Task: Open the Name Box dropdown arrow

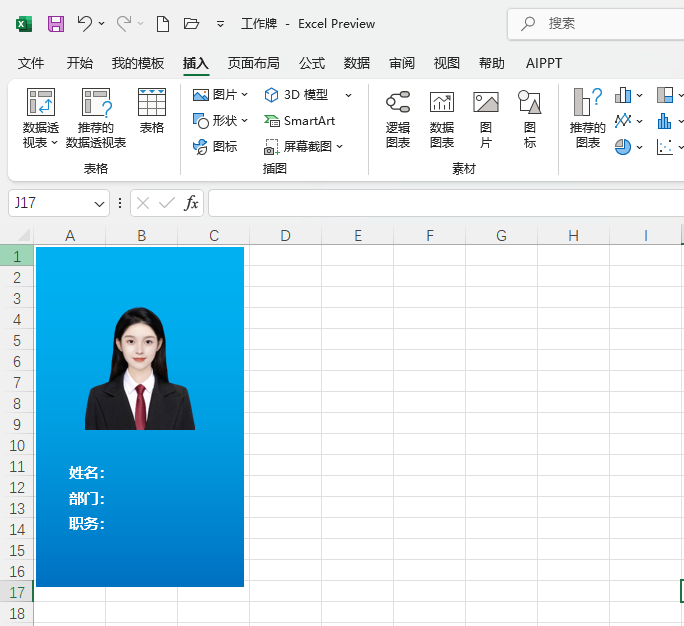Action: [x=99, y=203]
